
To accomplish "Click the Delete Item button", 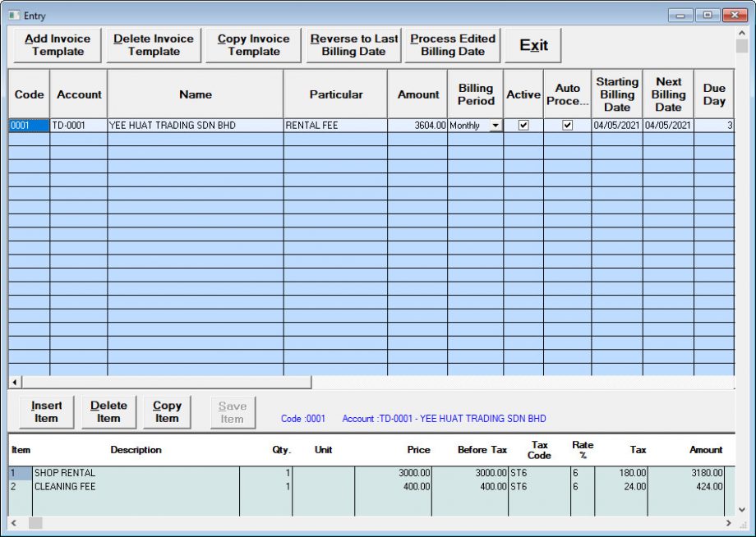I will (108, 411).
